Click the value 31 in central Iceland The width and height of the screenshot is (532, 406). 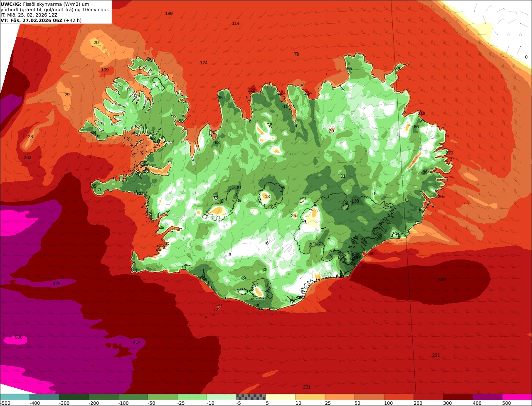point(343,176)
